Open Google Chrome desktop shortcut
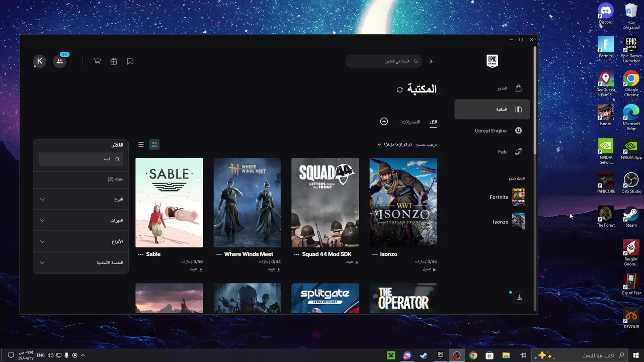Viewport: 644px width, 362px height. click(x=631, y=83)
